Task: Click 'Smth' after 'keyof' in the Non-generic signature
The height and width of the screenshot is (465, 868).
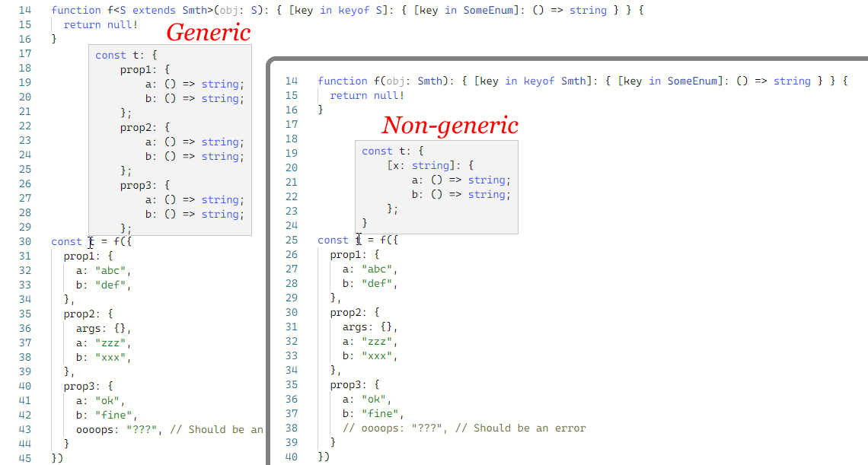Action: click(573, 81)
